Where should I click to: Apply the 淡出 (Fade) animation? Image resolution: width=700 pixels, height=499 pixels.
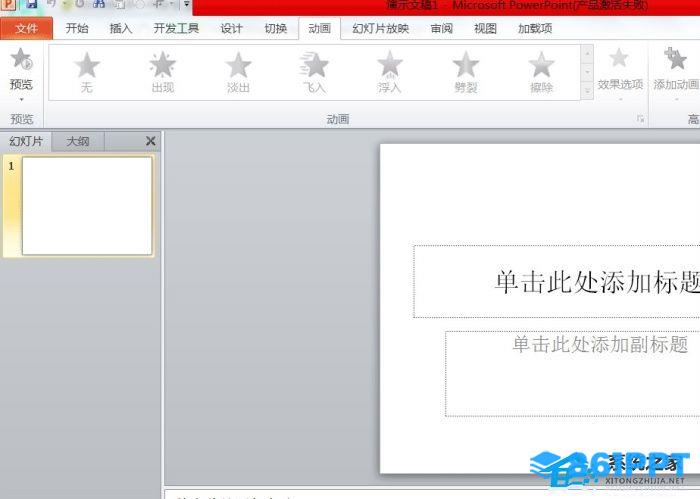pyautogui.click(x=238, y=72)
